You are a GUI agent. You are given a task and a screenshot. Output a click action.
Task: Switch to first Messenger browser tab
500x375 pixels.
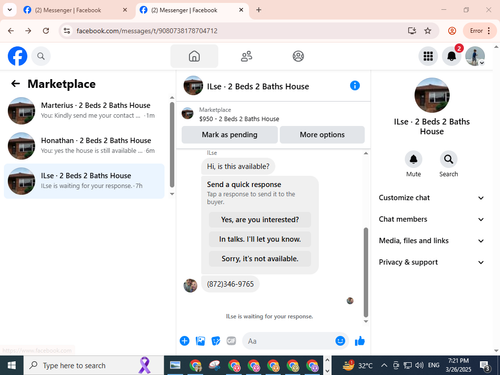click(x=75, y=10)
